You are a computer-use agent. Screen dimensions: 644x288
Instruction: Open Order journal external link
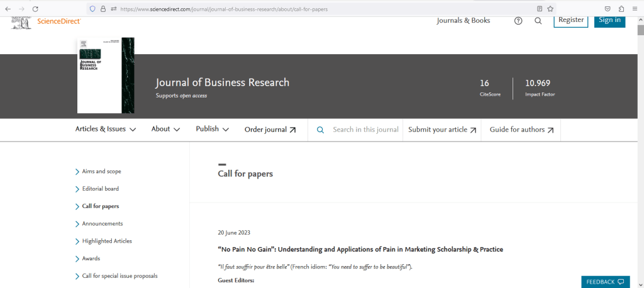click(x=270, y=130)
